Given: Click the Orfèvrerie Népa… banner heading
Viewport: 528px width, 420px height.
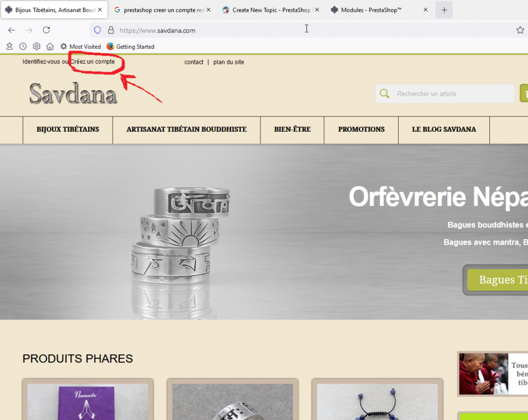Looking at the screenshot, I should coord(438,197).
